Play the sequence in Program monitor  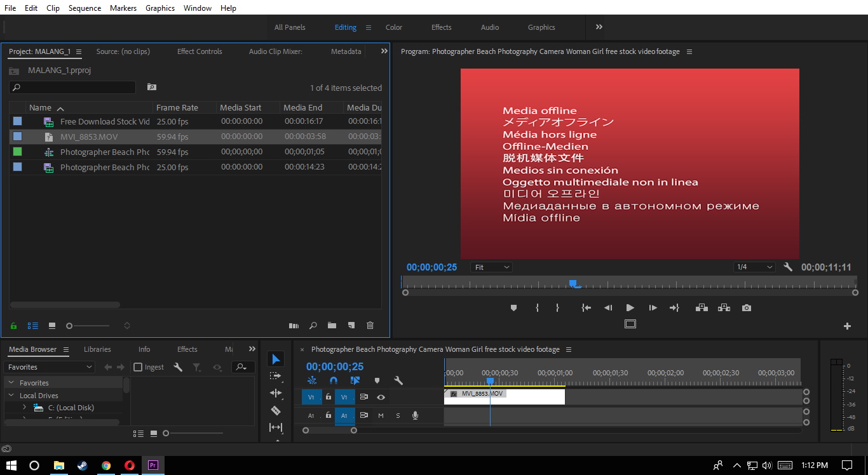(630, 308)
